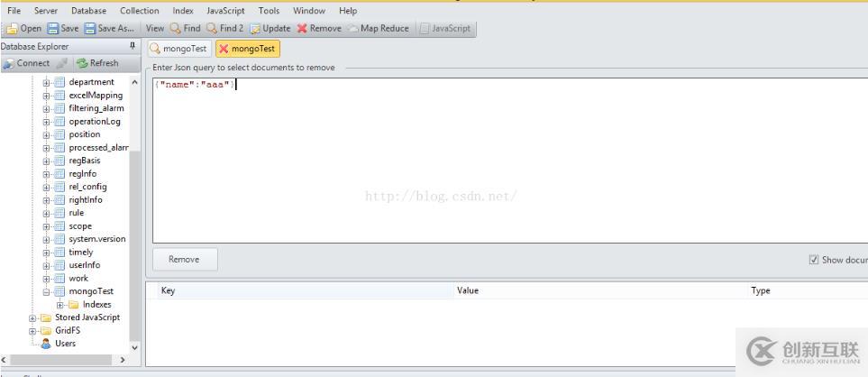Image resolution: width=868 pixels, height=377 pixels.
Task: Open the Collection menu
Action: tap(140, 11)
